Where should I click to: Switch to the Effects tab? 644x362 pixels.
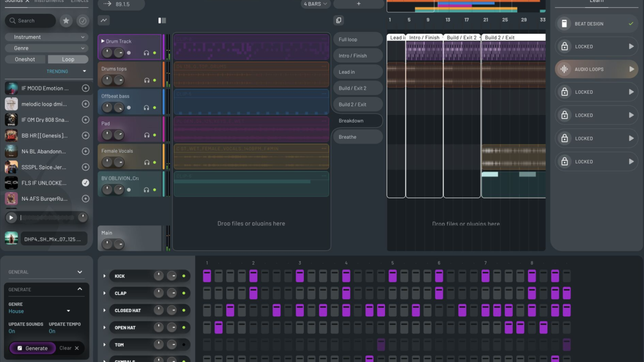click(x=80, y=1)
